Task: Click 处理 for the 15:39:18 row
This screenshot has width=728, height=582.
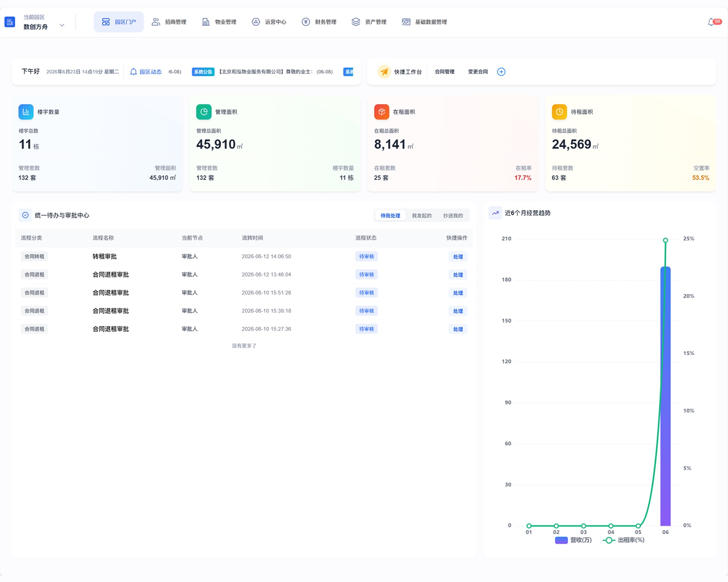Action: [458, 311]
